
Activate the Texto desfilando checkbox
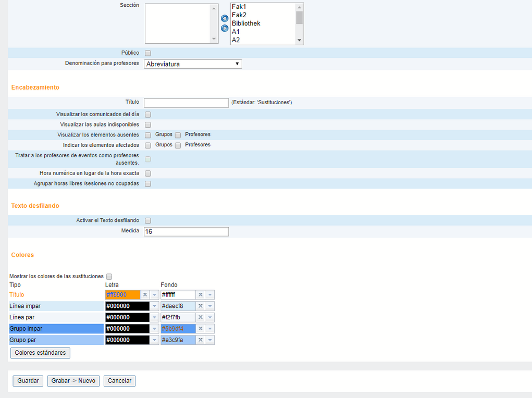pos(148,220)
